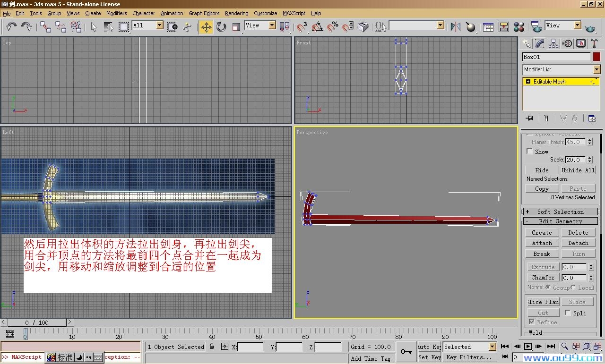Click the object color swatch beside Box01
The image size is (605, 364).
coord(596,57)
